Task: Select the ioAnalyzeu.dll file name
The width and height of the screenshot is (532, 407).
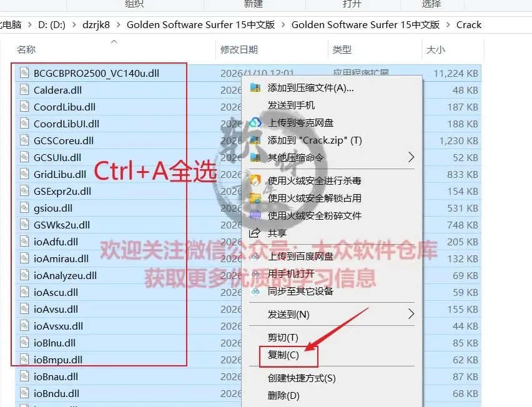Action: click(65, 275)
